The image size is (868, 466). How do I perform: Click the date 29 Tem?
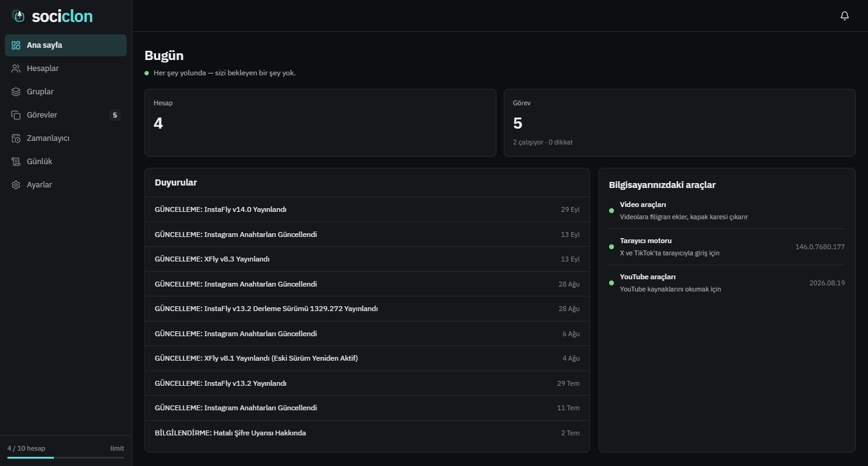(568, 383)
